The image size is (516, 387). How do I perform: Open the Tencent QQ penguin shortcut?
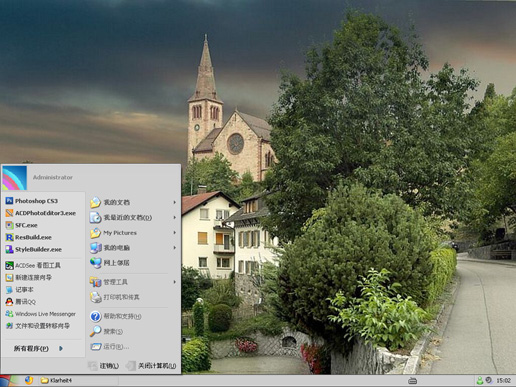21,302
